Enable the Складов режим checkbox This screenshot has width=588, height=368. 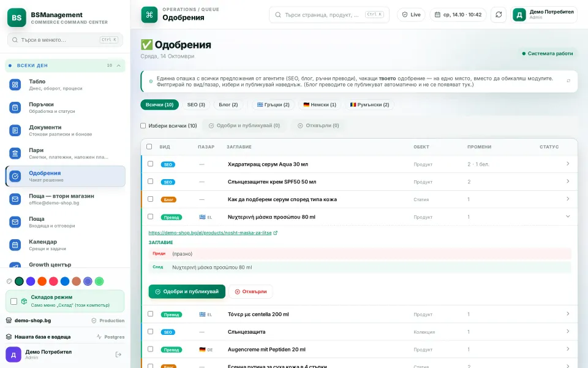(14, 301)
